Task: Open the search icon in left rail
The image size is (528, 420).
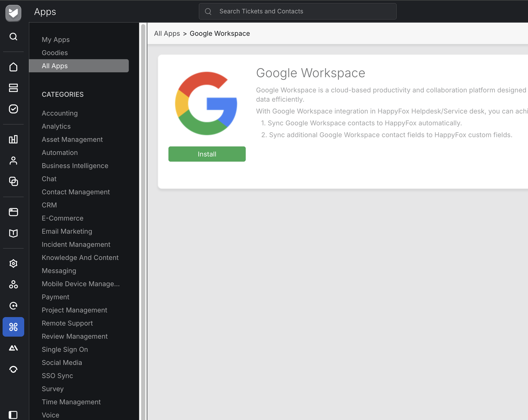Action: (13, 37)
